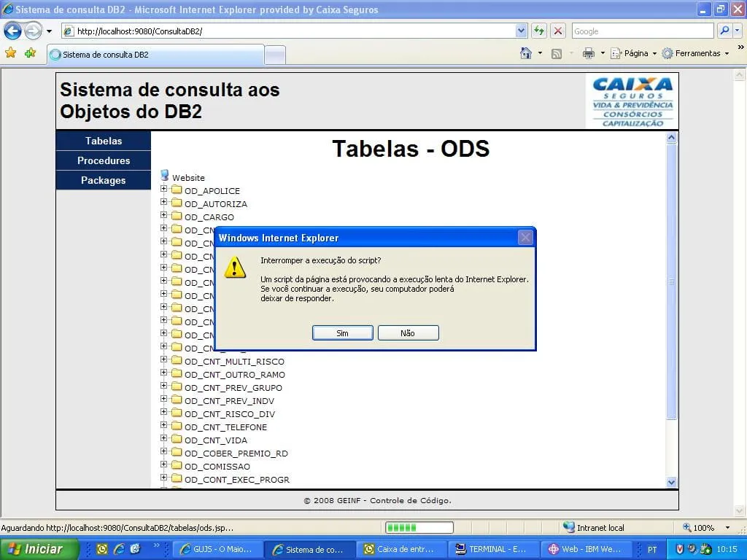The image size is (747, 560).
Task: Expand the OD_CARGO folder
Action: click(x=164, y=215)
